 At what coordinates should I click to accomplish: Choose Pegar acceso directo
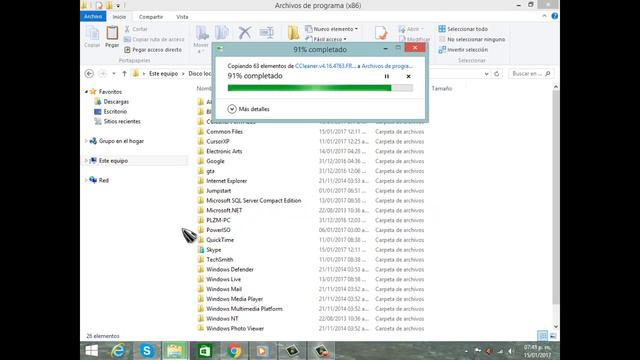pyautogui.click(x=153, y=49)
